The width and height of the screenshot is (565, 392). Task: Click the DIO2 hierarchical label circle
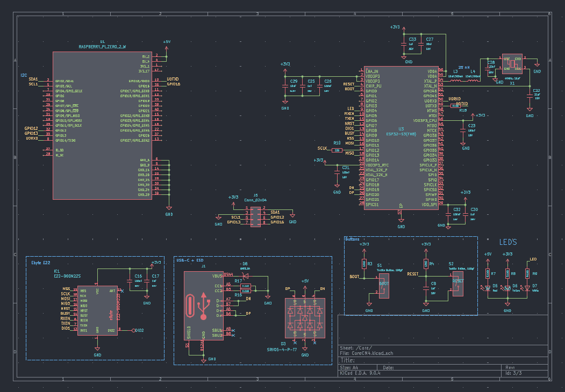pos(133,330)
